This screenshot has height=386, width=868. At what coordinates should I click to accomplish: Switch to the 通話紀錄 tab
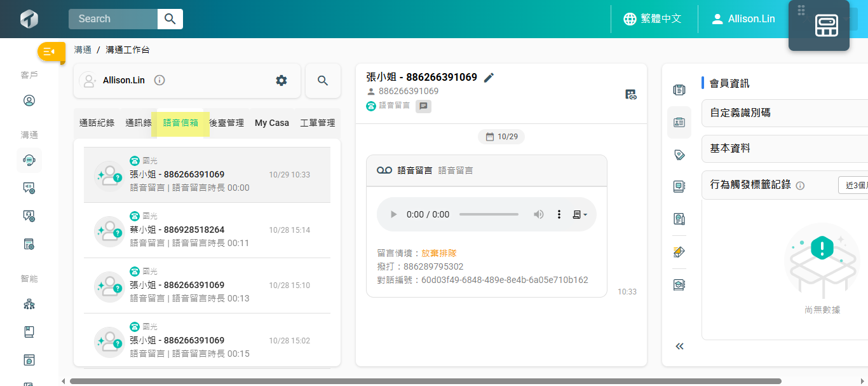[x=97, y=123]
